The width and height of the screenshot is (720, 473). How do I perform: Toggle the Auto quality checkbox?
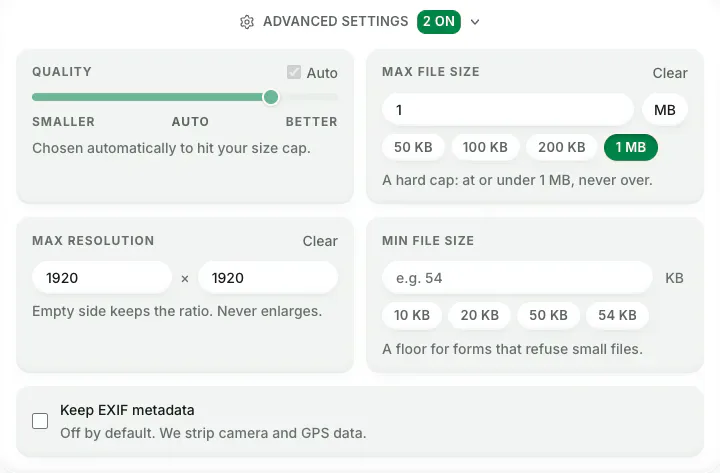(x=294, y=72)
